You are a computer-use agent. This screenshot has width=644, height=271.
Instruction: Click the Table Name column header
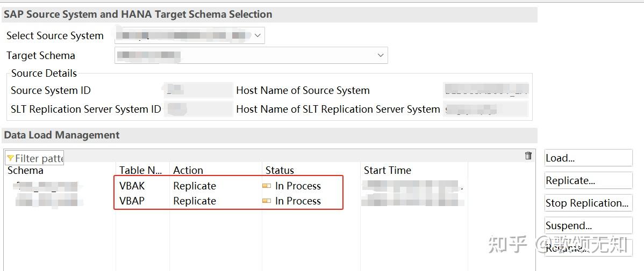click(140, 171)
